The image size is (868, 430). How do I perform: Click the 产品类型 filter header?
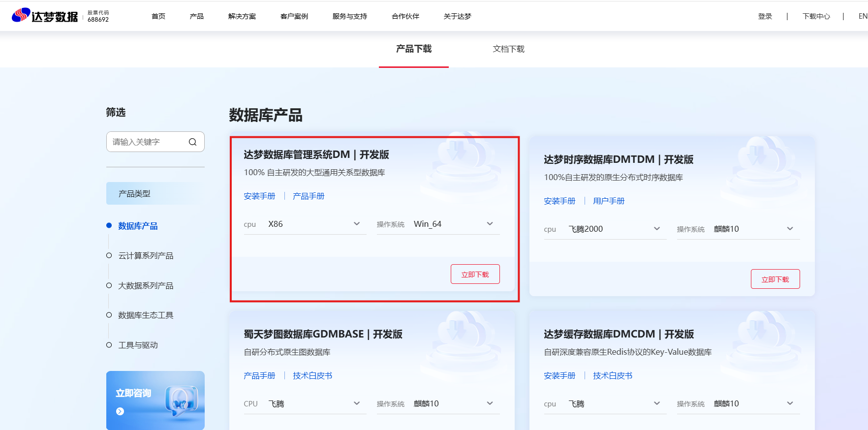point(155,193)
